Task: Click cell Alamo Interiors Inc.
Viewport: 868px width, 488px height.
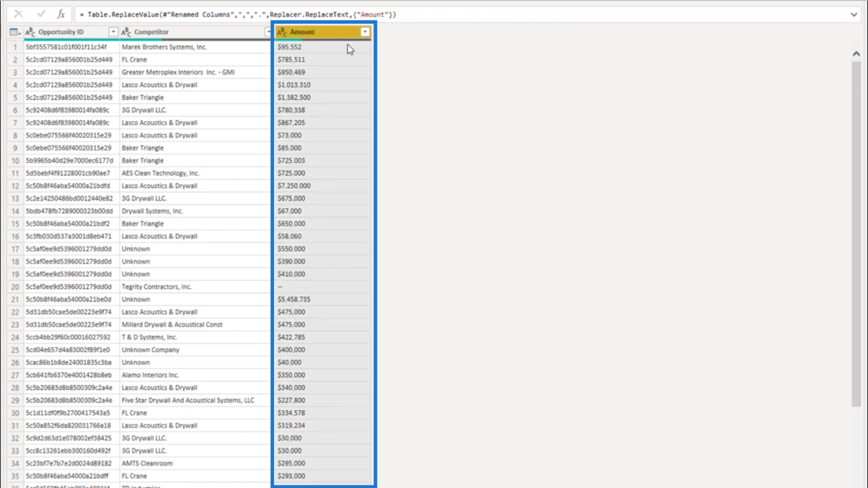Action: pos(150,375)
